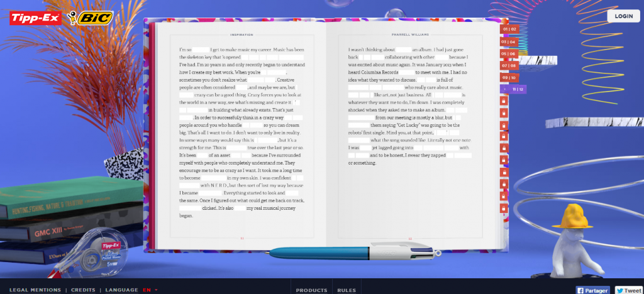Select the blue BIC four-color pen
Viewport: 644px width, 294px height.
click(352, 251)
